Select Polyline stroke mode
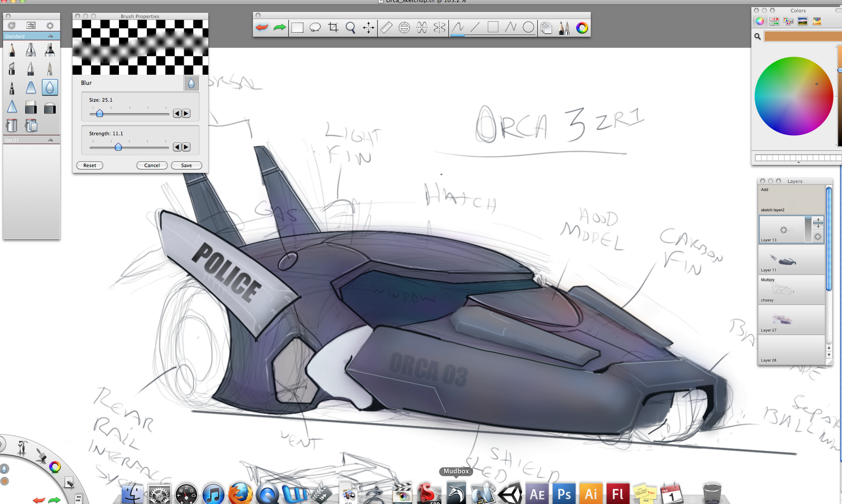Screen dimensions: 842x504 (x=511, y=27)
